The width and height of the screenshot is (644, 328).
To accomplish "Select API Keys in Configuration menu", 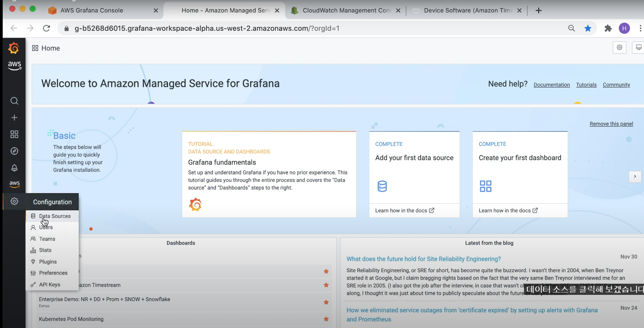I will pyautogui.click(x=52, y=285).
